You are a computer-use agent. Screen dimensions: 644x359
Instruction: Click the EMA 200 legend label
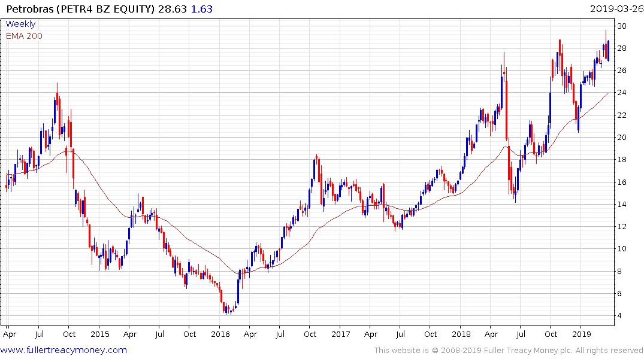click(24, 36)
